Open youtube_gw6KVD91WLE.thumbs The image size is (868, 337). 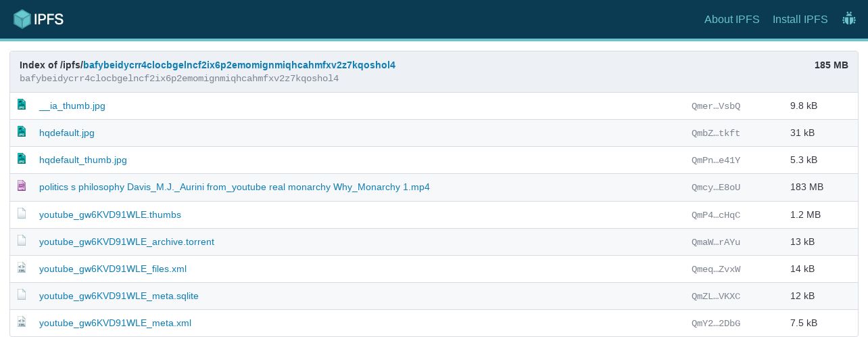110,215
